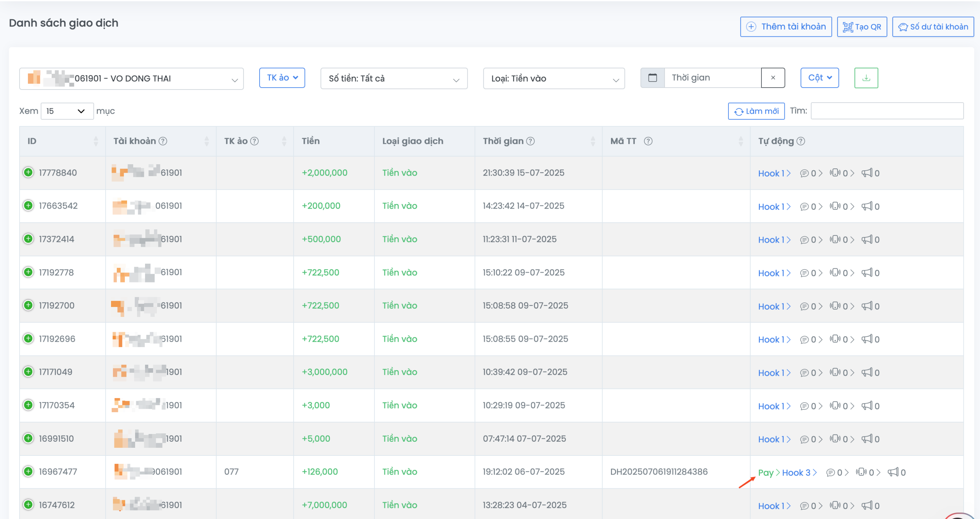
Task: Click the green download export icon
Action: [866, 78]
